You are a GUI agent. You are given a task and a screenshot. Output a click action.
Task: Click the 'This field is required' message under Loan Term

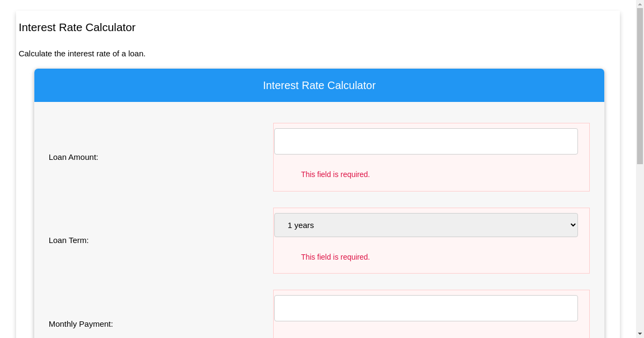click(x=335, y=257)
